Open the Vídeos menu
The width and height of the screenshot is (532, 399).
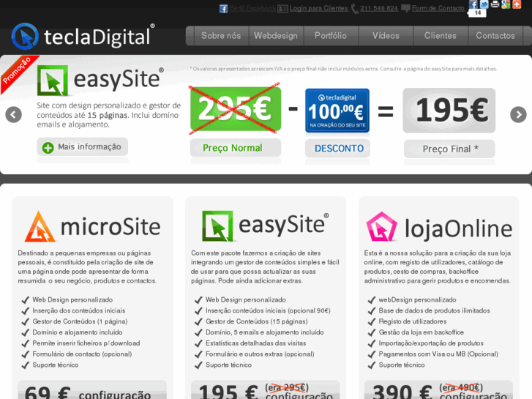pyautogui.click(x=386, y=36)
